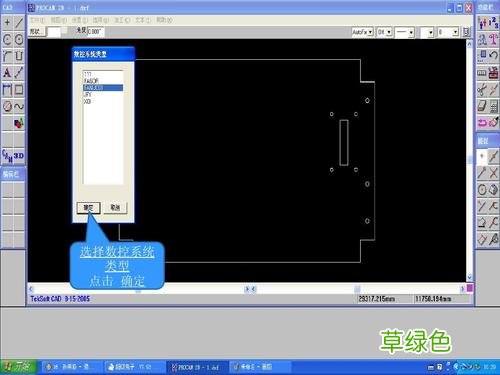This screenshot has width=500, height=375.
Task: Click the vertical scrollbar down arrow
Action: (469, 277)
